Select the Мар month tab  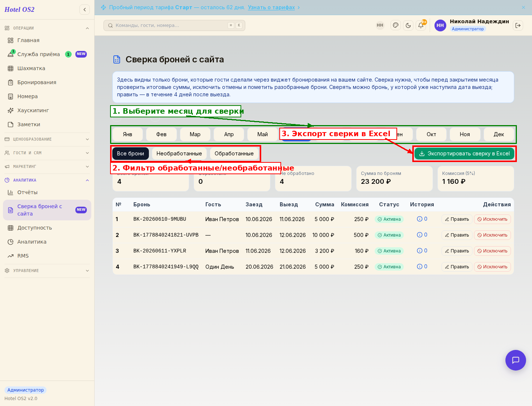pyautogui.click(x=195, y=134)
